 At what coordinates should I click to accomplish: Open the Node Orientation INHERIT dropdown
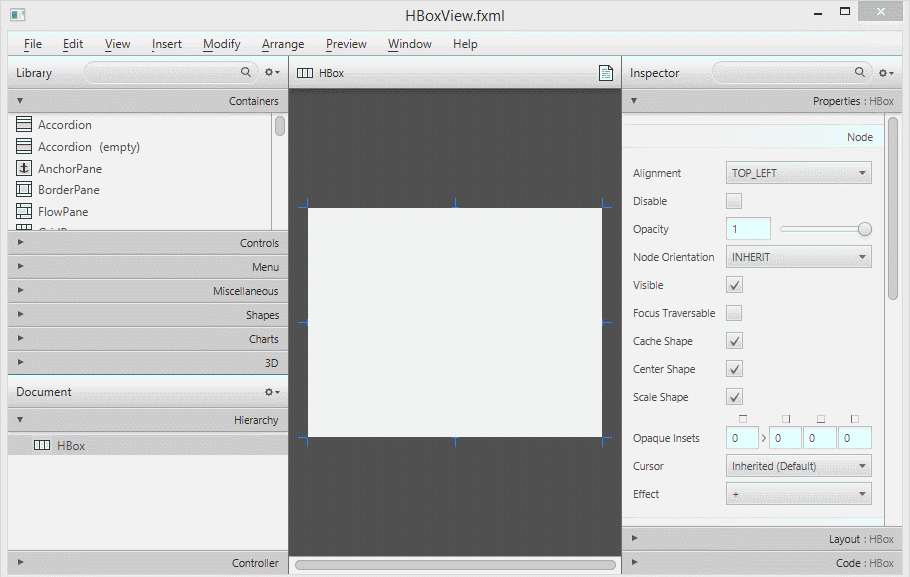pyautogui.click(x=799, y=257)
